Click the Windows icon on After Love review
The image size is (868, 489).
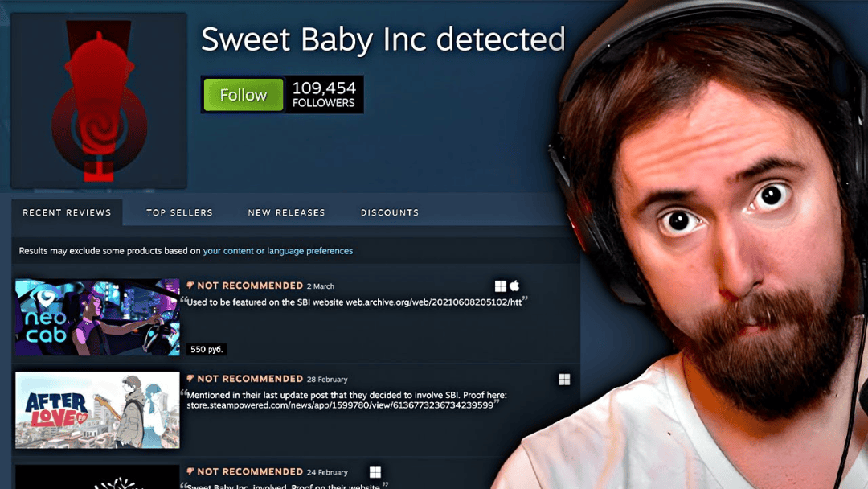click(x=564, y=380)
